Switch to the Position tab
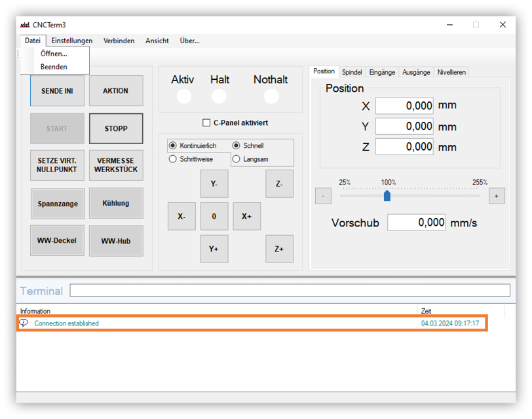This screenshot has height=419, width=532. (x=324, y=71)
